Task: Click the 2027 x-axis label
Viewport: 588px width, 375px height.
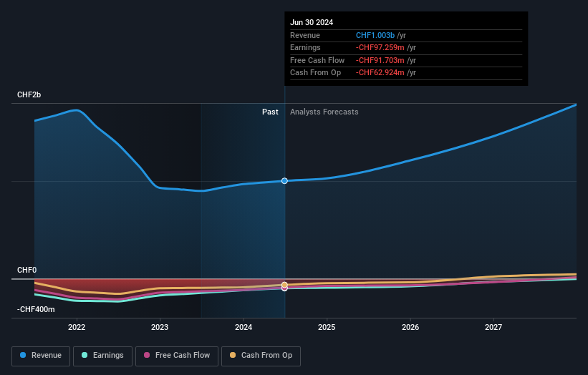Action: click(493, 328)
